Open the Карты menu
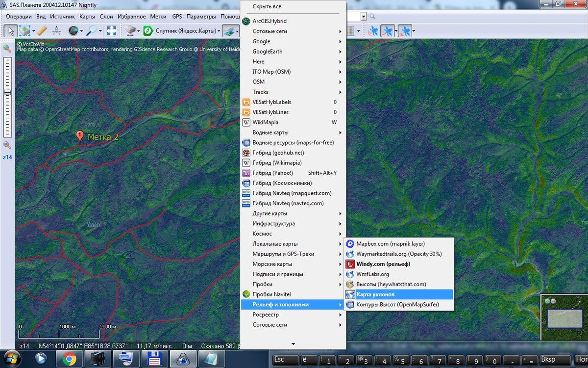 pyautogui.click(x=87, y=16)
